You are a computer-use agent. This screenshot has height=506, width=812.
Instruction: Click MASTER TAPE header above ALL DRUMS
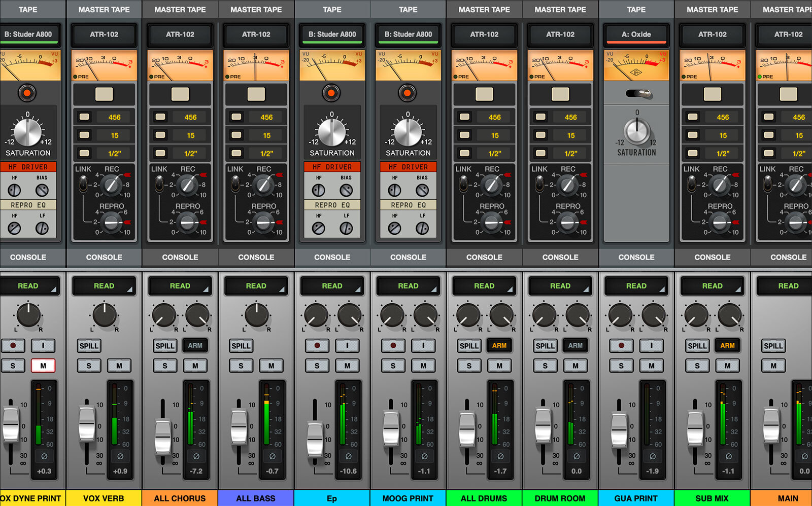point(484,10)
